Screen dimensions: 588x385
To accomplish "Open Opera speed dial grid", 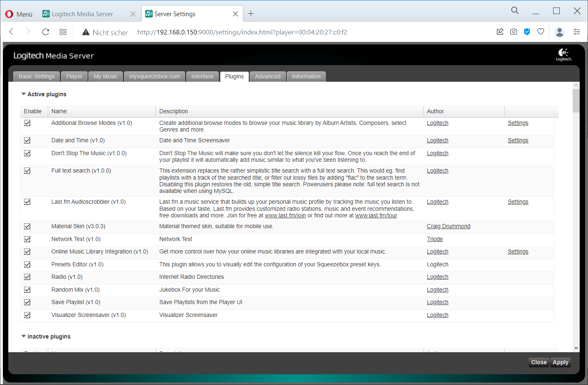I will 63,32.
